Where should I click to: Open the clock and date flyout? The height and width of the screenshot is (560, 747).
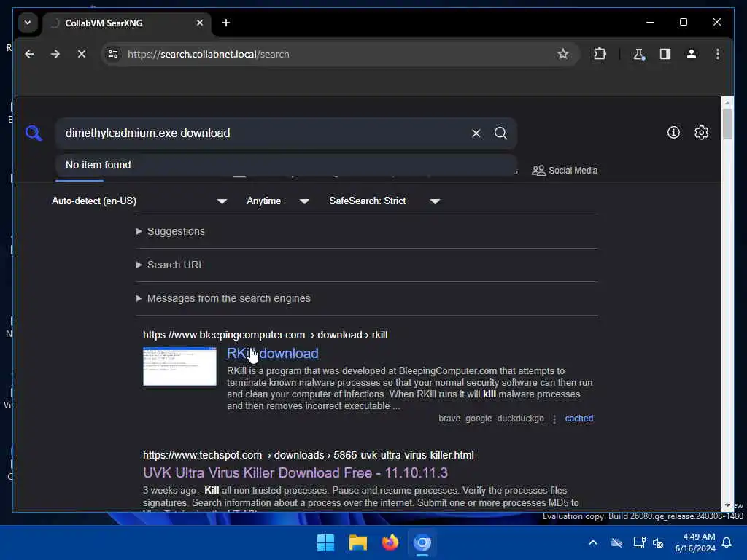tap(695, 542)
